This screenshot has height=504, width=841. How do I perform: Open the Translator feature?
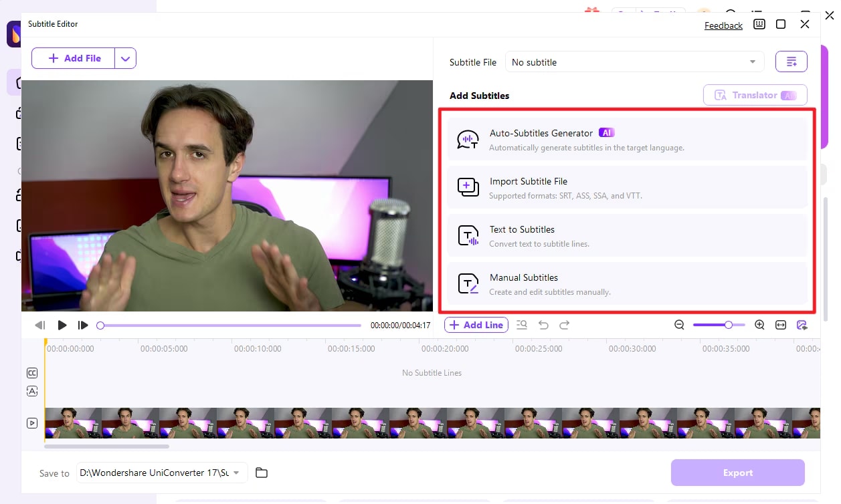pos(755,95)
